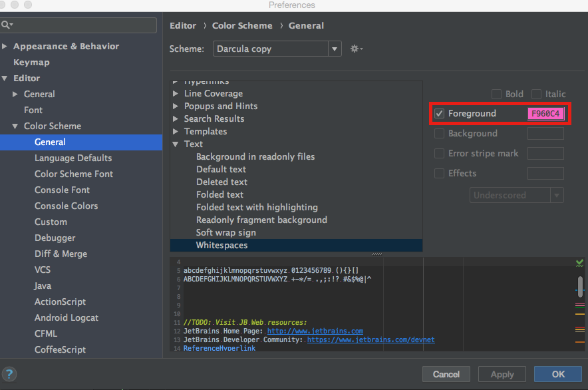
Task: Select Keymap in the sidebar
Action: coord(31,63)
